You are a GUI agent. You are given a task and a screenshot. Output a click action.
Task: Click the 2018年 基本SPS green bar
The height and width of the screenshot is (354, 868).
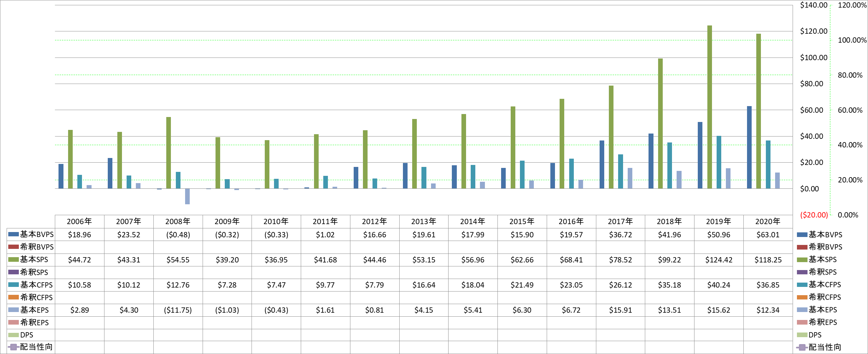click(660, 123)
